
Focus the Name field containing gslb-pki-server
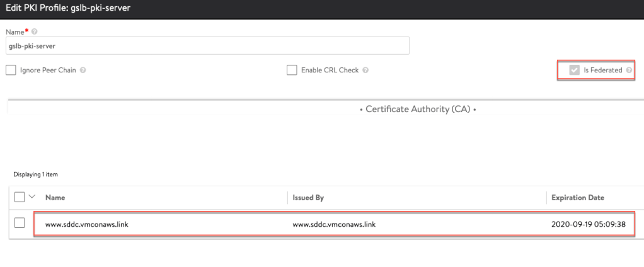(208, 45)
